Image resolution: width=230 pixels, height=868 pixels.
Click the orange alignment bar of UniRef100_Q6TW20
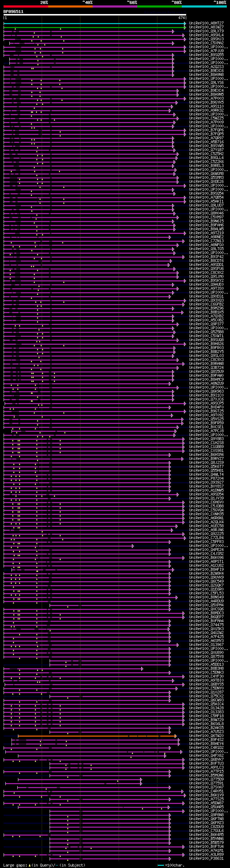[97, 736]
